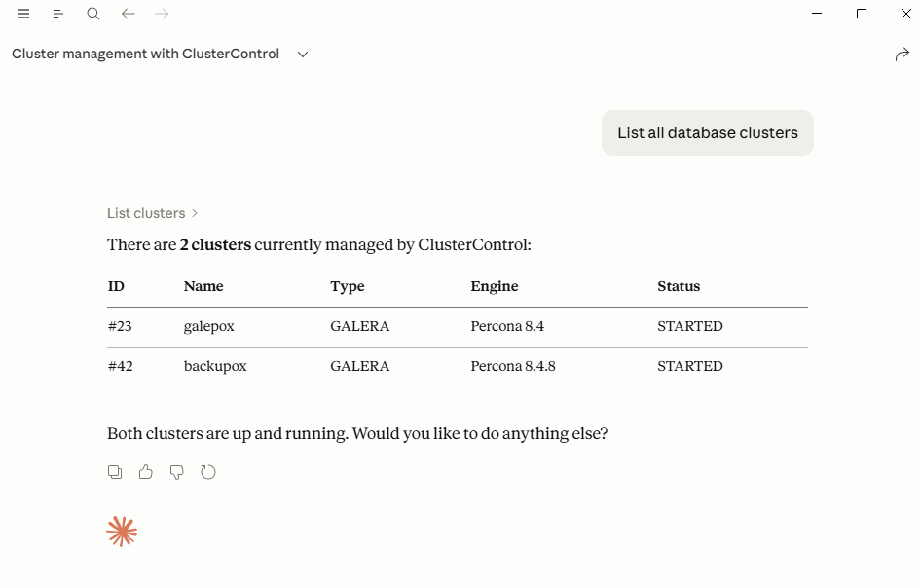Give the response a thumbs up
The width and height of the screenshot is (921, 588).
146,472
